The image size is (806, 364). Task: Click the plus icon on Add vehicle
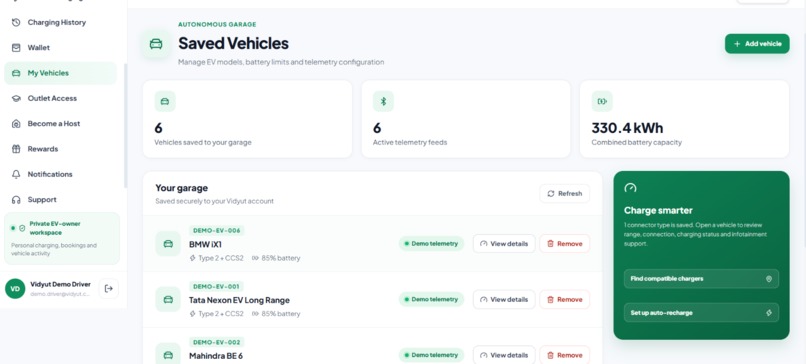737,44
